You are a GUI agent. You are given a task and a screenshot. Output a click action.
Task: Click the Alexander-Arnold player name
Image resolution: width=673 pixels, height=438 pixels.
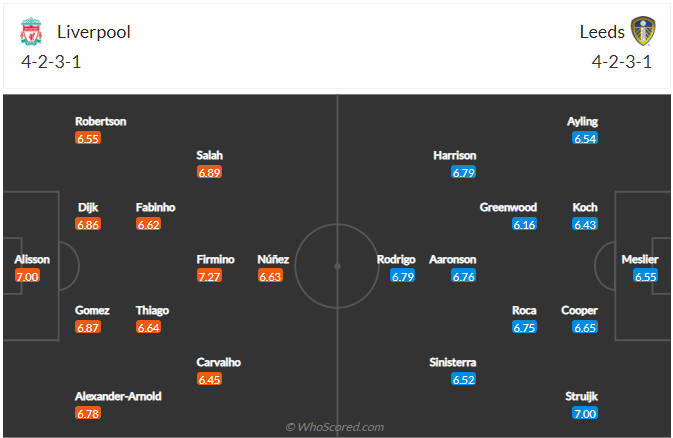click(x=118, y=396)
